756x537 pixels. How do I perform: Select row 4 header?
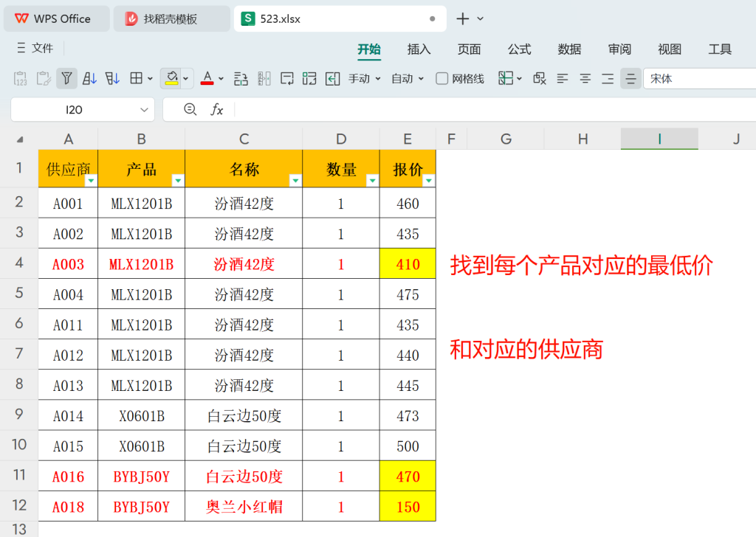[19, 263]
